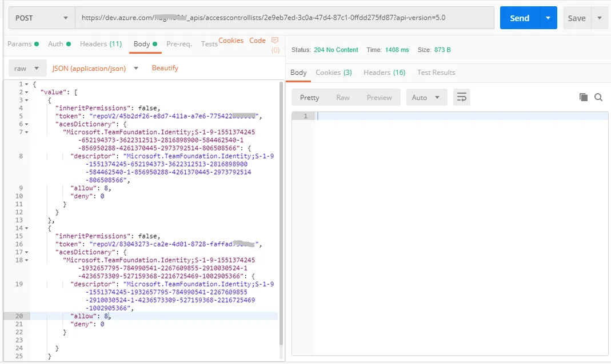Collapse the JSON fold arrow on line 2

pyautogui.click(x=27, y=92)
